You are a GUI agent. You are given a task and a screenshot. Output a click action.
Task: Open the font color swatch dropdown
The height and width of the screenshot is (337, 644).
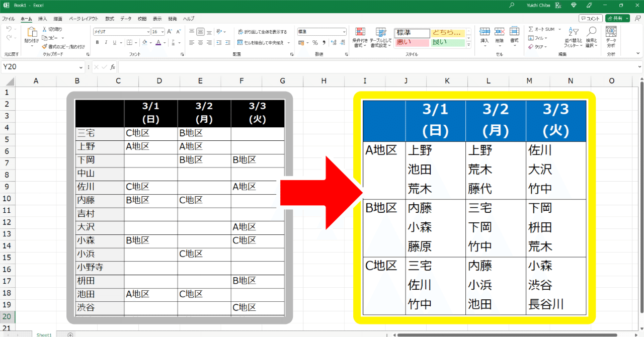(164, 42)
